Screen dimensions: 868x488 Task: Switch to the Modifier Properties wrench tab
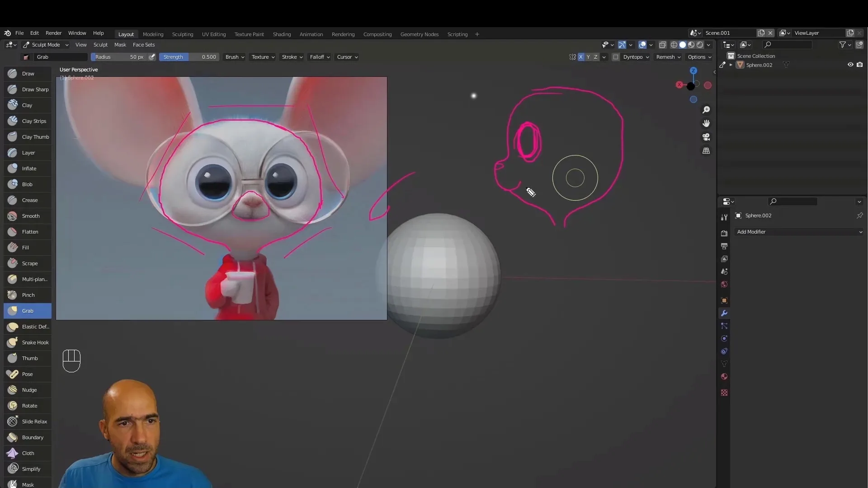(x=724, y=313)
